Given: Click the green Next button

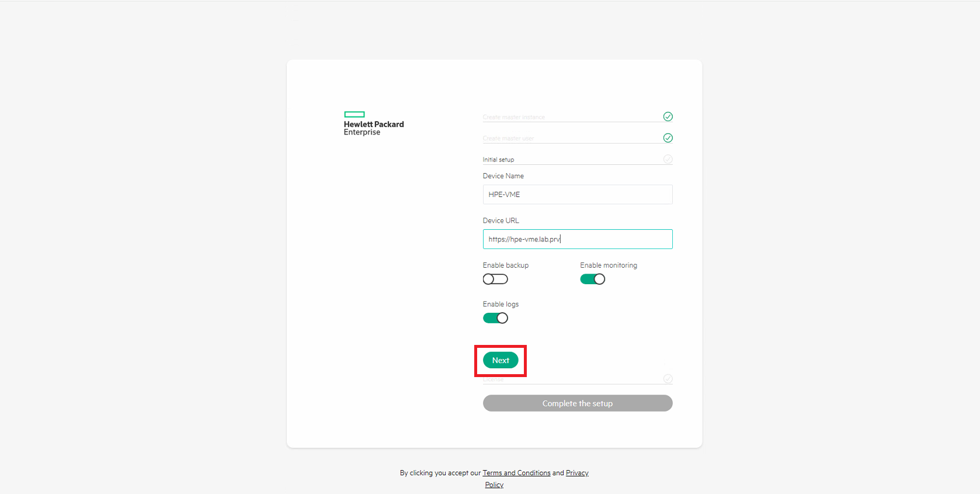Looking at the screenshot, I should click(501, 360).
